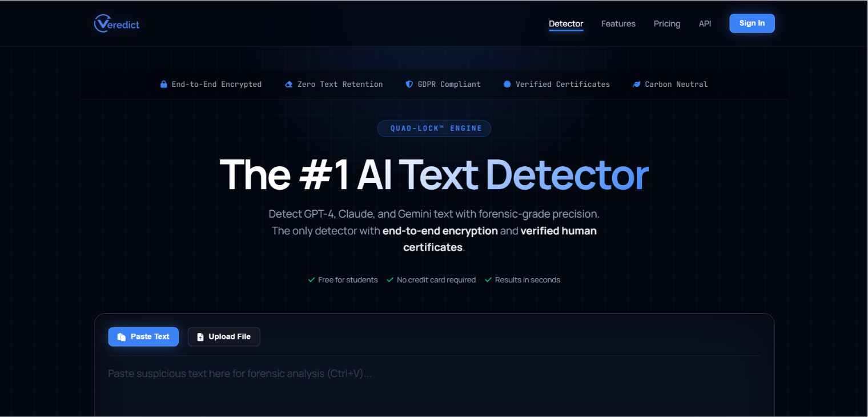Click the Sign In button
The width and height of the screenshot is (868, 417).
coord(752,23)
